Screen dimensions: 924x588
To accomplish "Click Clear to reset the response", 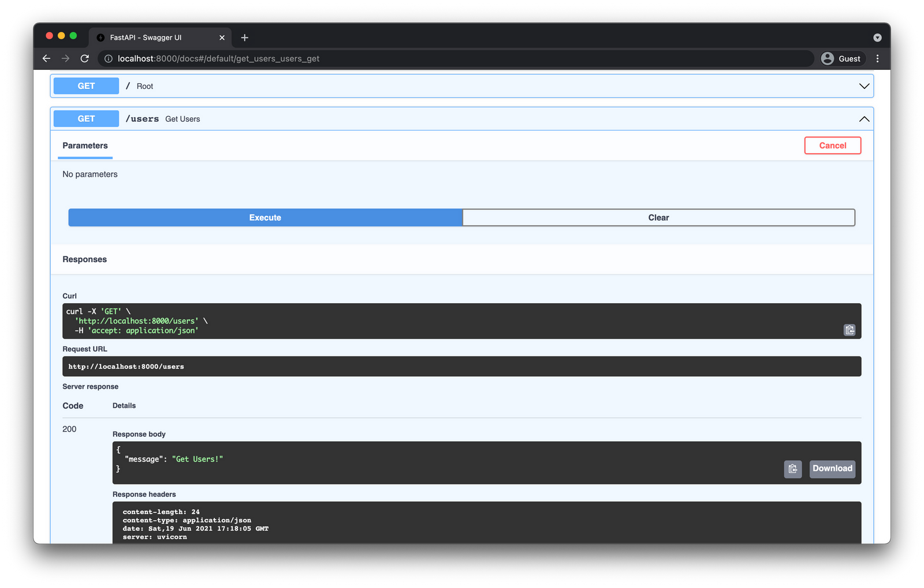I will coord(658,217).
